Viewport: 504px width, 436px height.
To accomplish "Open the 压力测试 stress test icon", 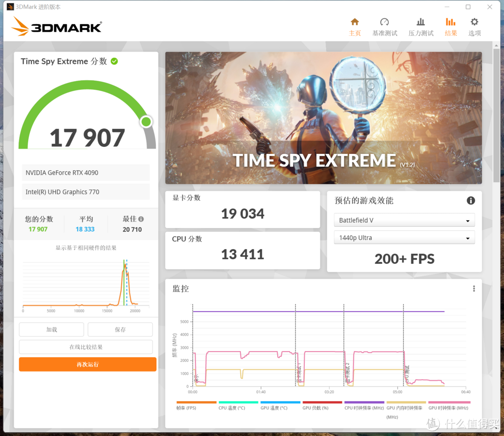I will coord(420,22).
